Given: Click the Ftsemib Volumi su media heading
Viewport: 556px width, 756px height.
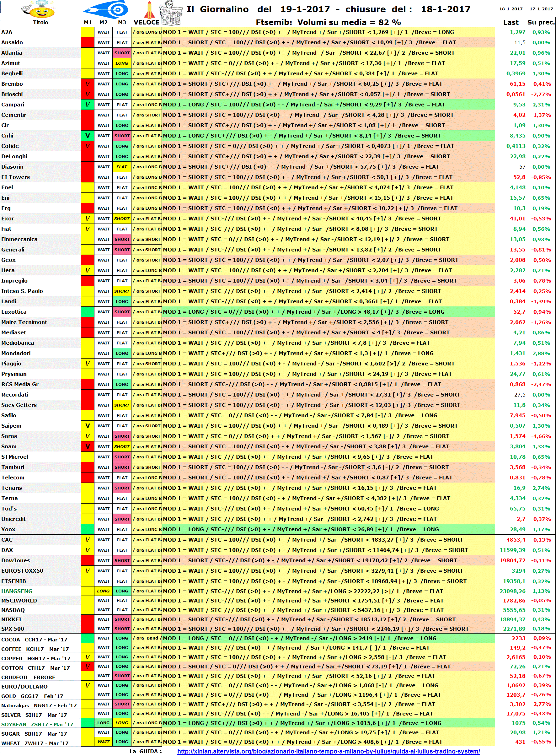Looking at the screenshot, I should [328, 22].
